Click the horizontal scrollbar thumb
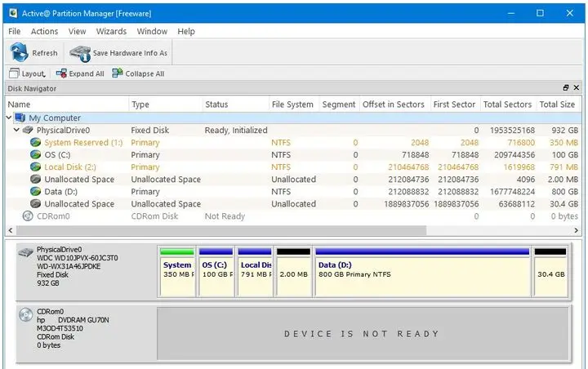Viewport: 588px width, 369px height. pos(221,230)
